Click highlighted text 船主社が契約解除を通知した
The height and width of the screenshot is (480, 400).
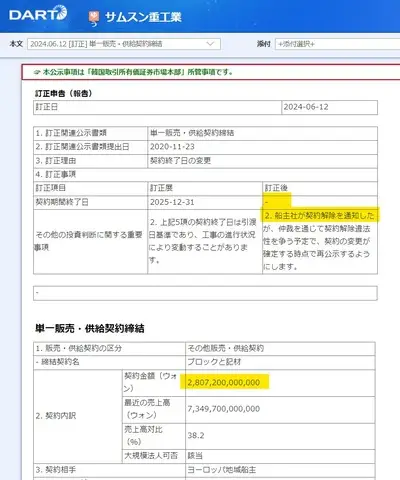tap(319, 216)
